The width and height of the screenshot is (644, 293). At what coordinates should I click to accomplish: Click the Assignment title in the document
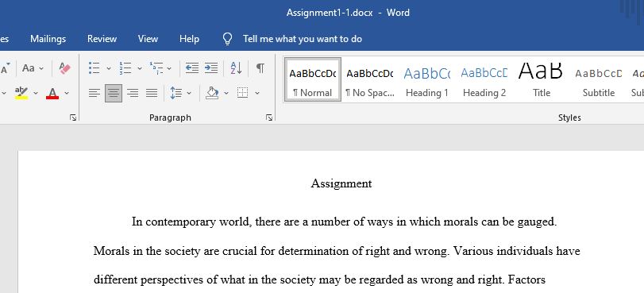point(341,183)
